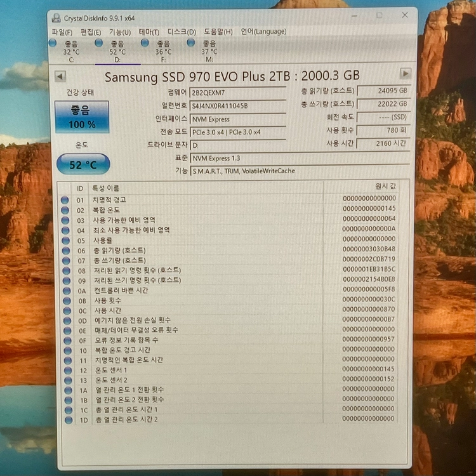The width and height of the screenshot is (476, 476).
Task: Select row 1B 열 관리 온도 2 전환 횟수
Action: (231, 399)
